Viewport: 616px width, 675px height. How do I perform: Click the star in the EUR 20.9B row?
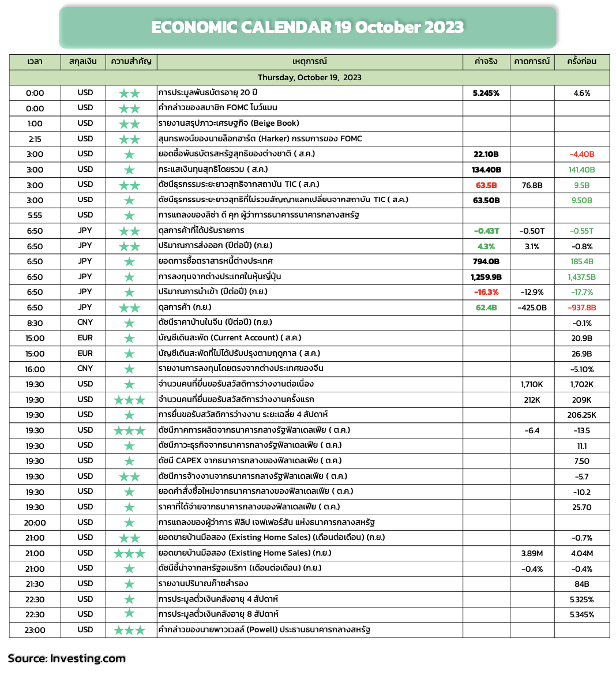pos(129,339)
